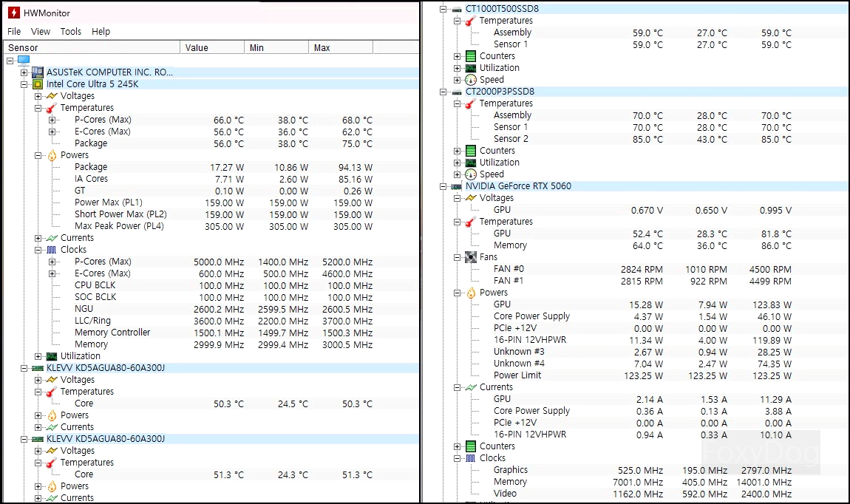Screen dimensions: 850x504
Task: Click the second KLEVV memory module icon
Action: coord(38,439)
